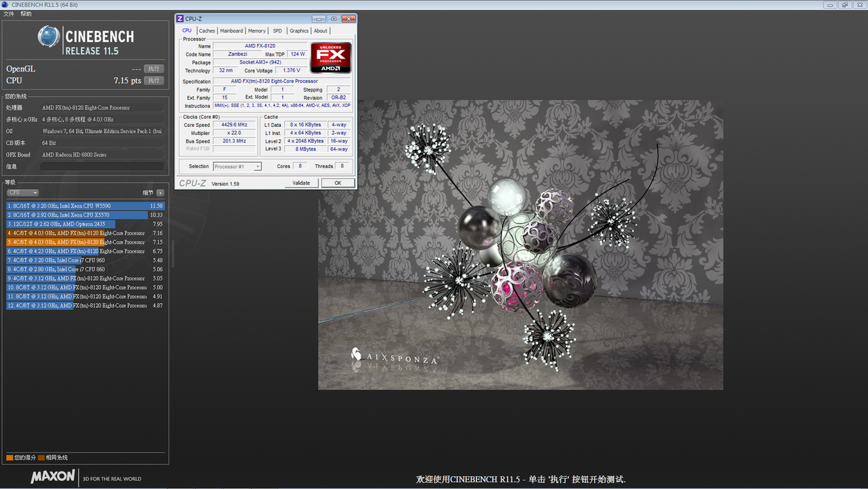Click the CPU score 7.15 pts

tap(128, 80)
